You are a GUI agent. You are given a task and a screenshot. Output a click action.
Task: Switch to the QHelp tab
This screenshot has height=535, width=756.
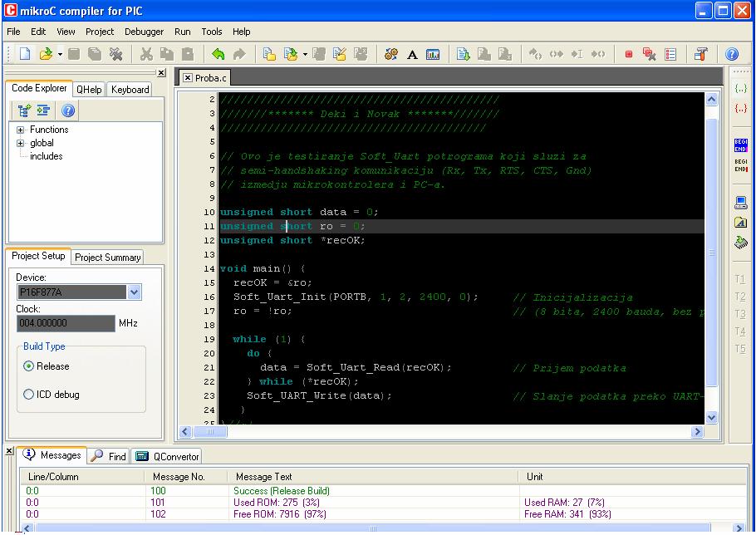pos(89,90)
